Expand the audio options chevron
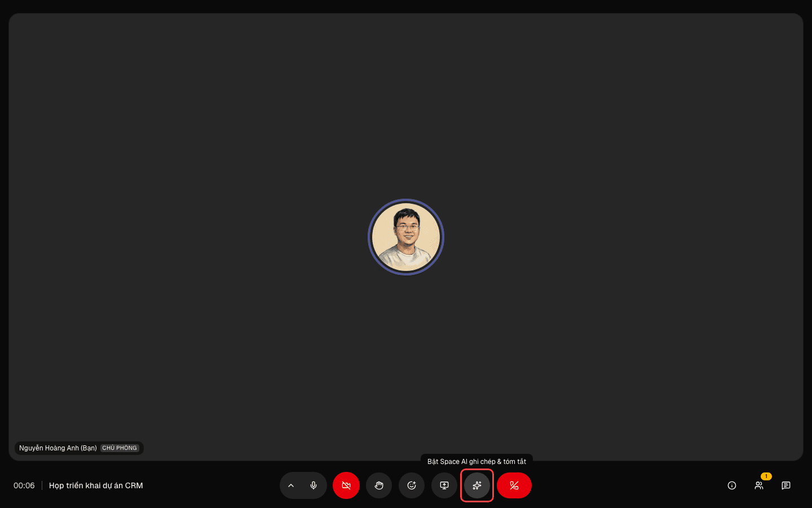Image resolution: width=812 pixels, height=508 pixels. coord(291,485)
